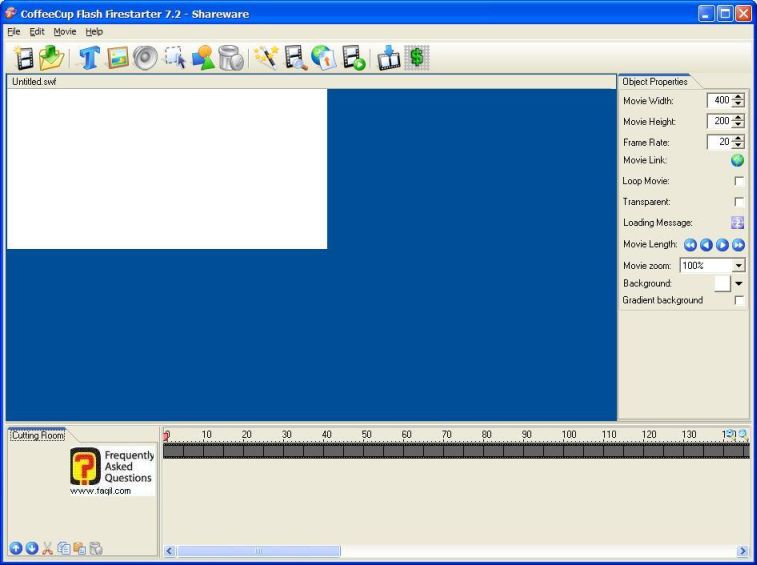Open the magic wand effects tool

click(x=265, y=58)
